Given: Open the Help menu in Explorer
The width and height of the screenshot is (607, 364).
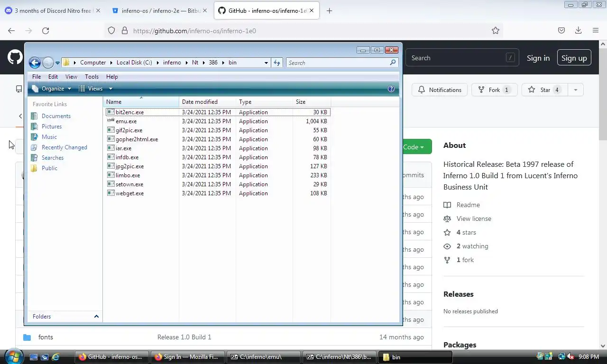Looking at the screenshot, I should (x=112, y=77).
